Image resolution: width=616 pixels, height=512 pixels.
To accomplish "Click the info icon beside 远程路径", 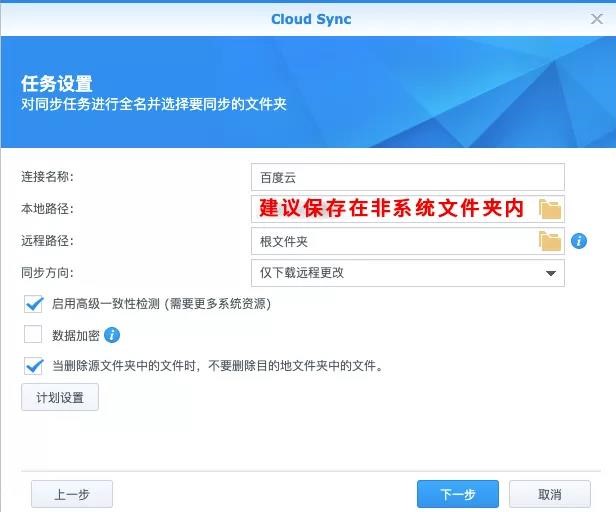I will (x=579, y=241).
